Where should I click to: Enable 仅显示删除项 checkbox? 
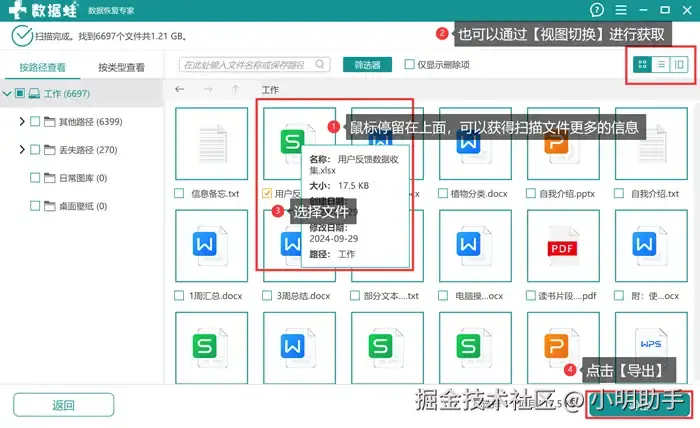point(409,64)
